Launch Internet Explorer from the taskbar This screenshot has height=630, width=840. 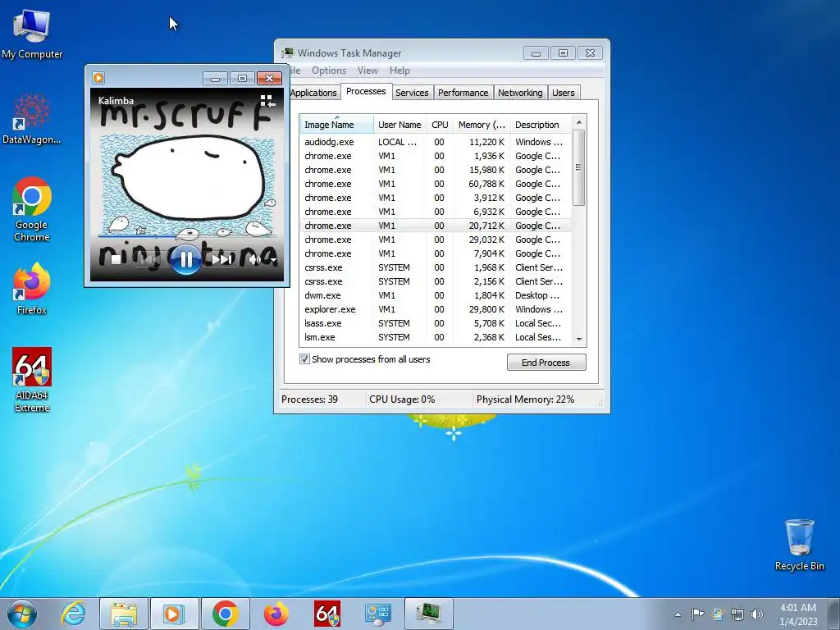[x=73, y=614]
